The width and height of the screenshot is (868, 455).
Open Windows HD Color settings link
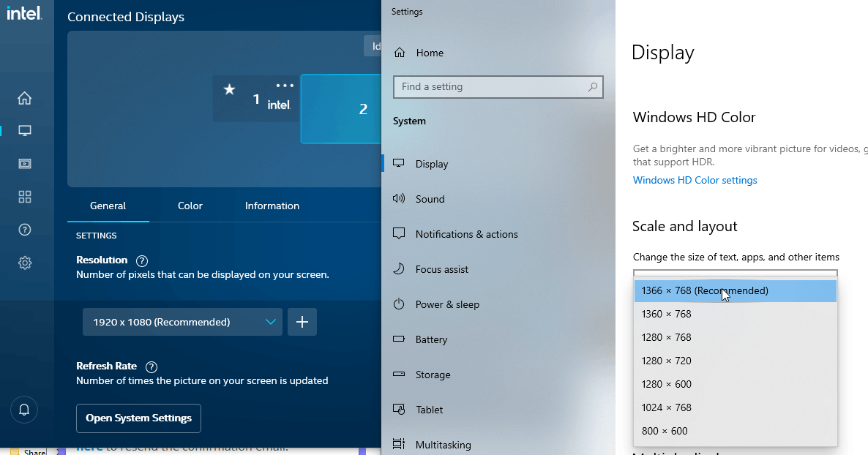pyautogui.click(x=695, y=180)
